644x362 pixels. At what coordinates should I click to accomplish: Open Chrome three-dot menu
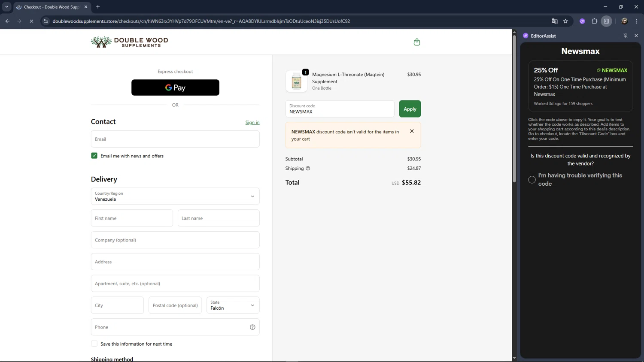637,21
